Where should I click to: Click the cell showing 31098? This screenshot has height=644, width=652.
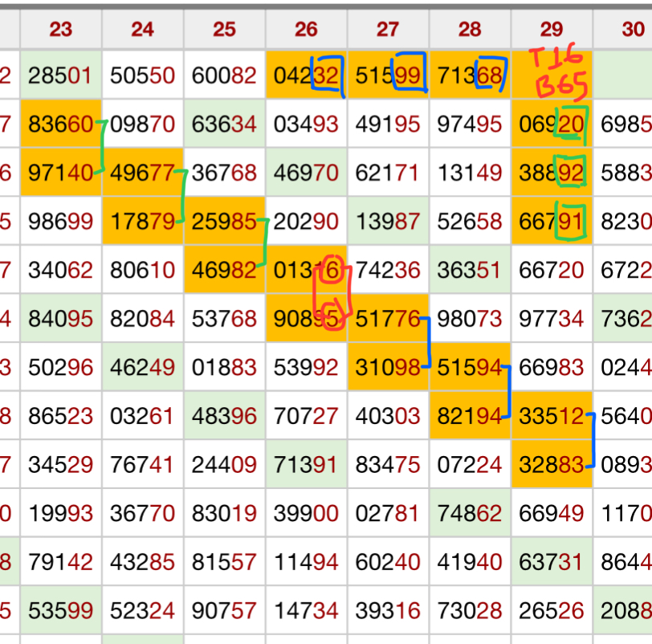388,367
